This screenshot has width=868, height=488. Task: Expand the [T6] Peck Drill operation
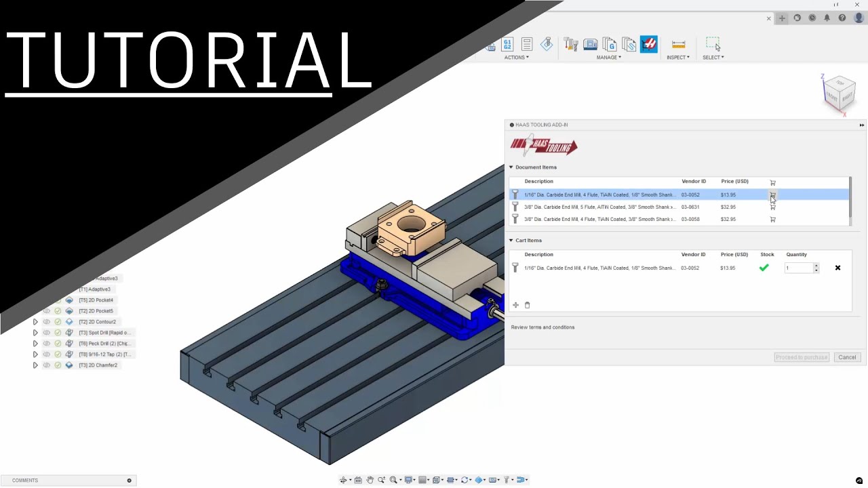pos(35,344)
